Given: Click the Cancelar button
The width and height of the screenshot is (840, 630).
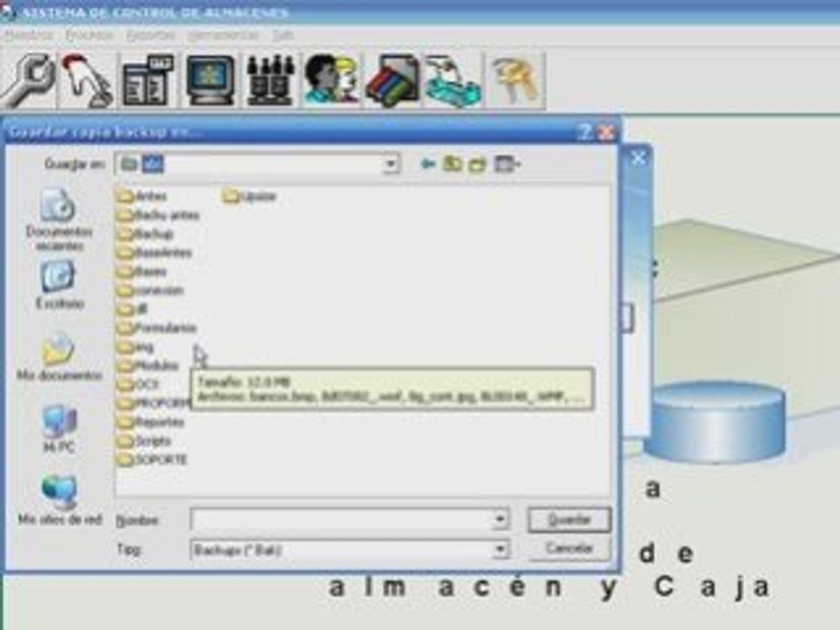Looking at the screenshot, I should tap(569, 549).
